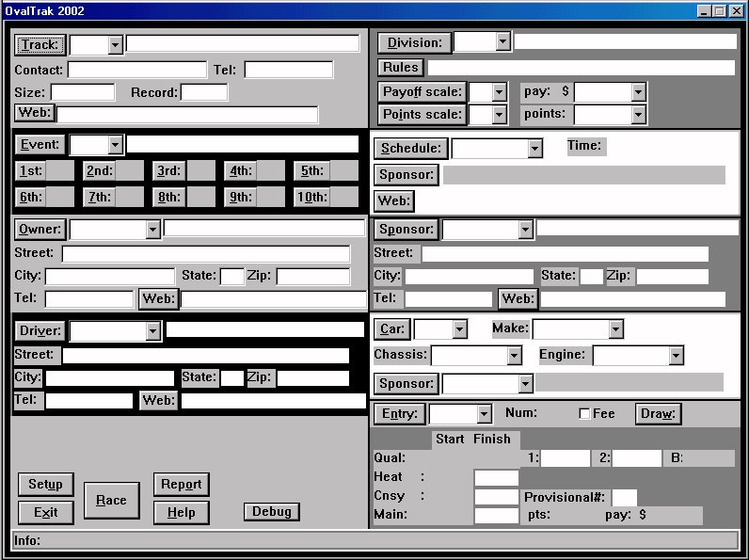Click the Debug button
The image size is (749, 560).
[x=271, y=512]
